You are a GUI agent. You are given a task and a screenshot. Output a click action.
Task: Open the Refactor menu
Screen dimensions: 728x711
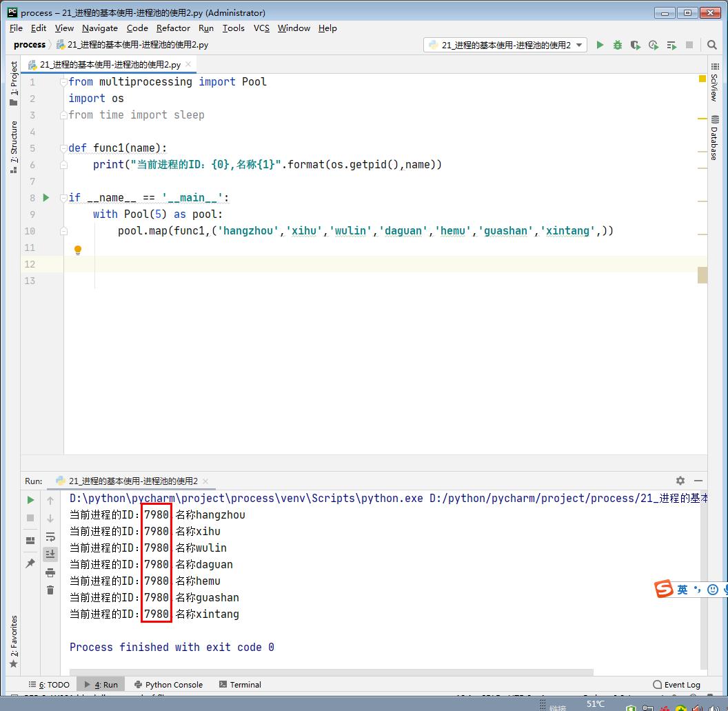pyautogui.click(x=173, y=28)
